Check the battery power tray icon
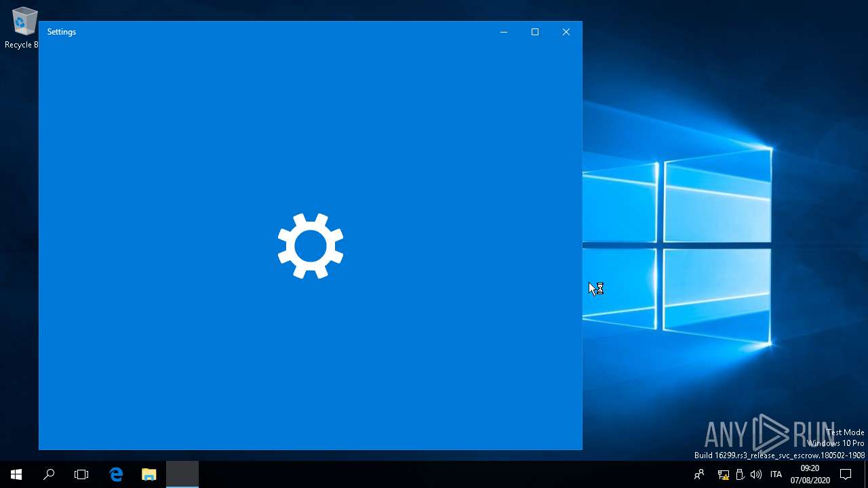 740,474
